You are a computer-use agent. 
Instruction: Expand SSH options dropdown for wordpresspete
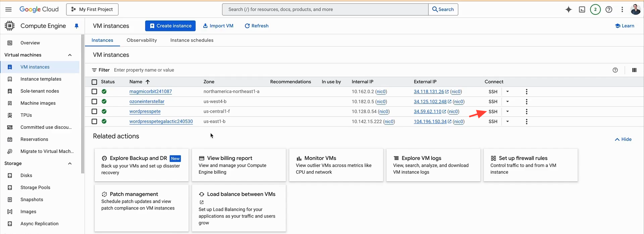[507, 111]
